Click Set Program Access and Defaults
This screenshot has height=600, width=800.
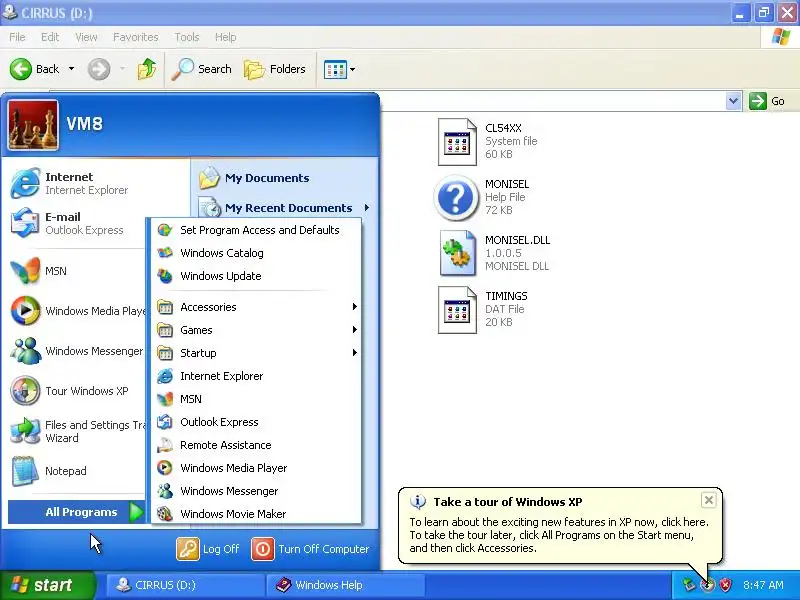[256, 230]
